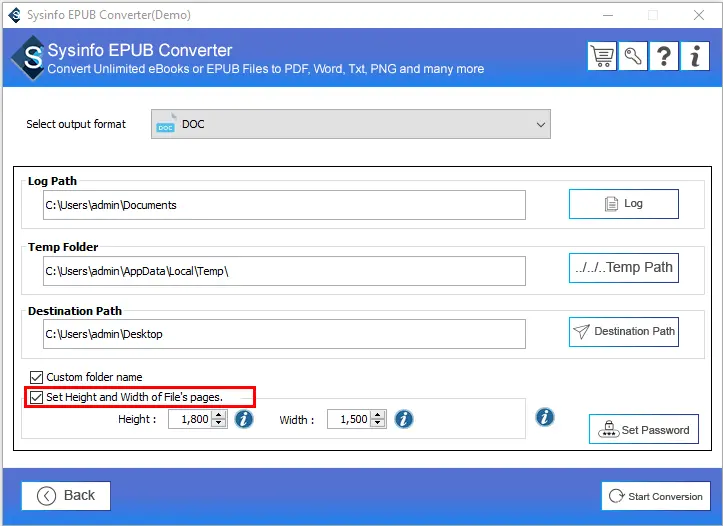
Task: Click info icon next to Height field
Action: click(x=244, y=419)
